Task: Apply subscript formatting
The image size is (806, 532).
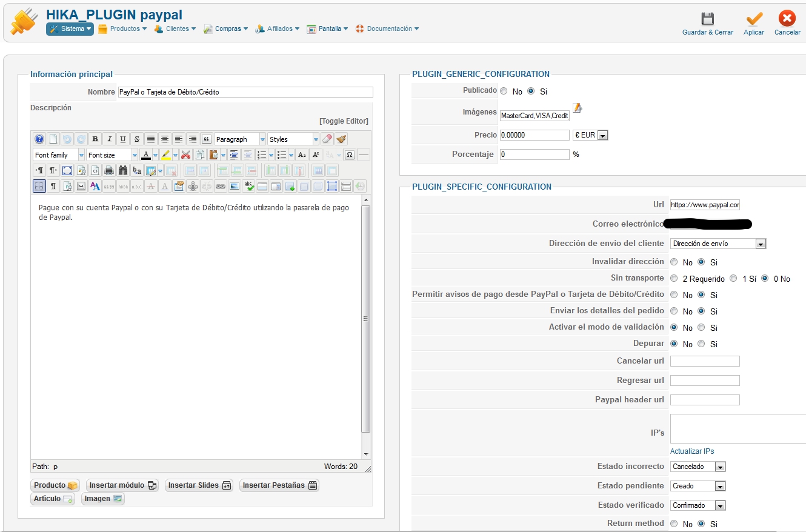Action: point(302,155)
